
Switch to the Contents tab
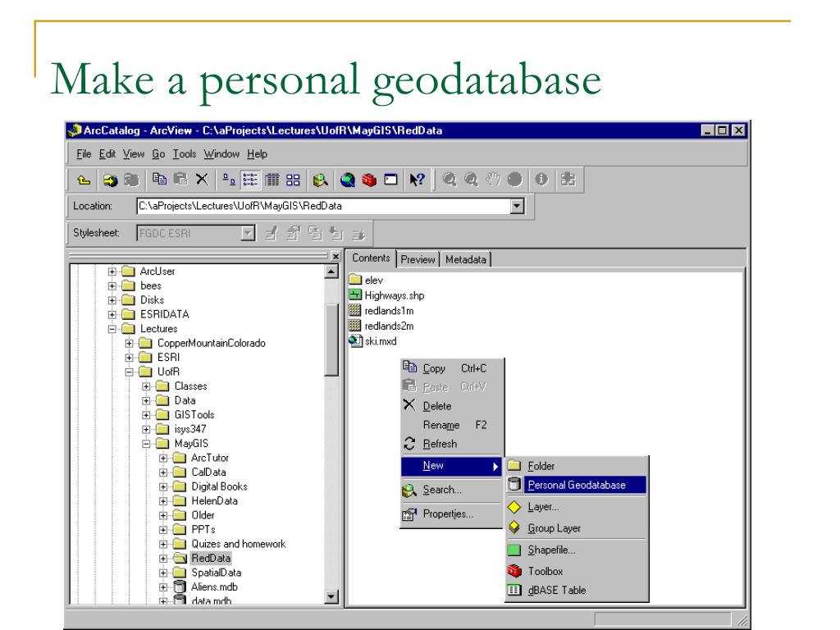[371, 258]
